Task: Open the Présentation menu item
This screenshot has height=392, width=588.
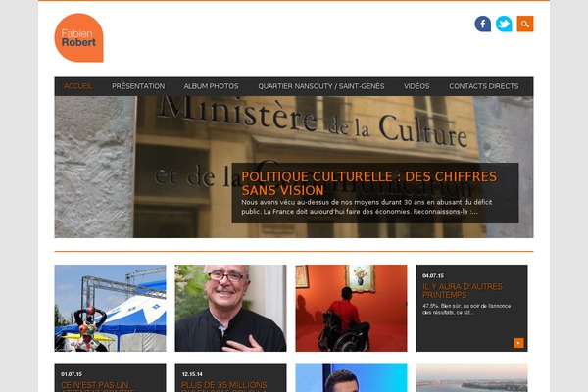Action: click(138, 86)
